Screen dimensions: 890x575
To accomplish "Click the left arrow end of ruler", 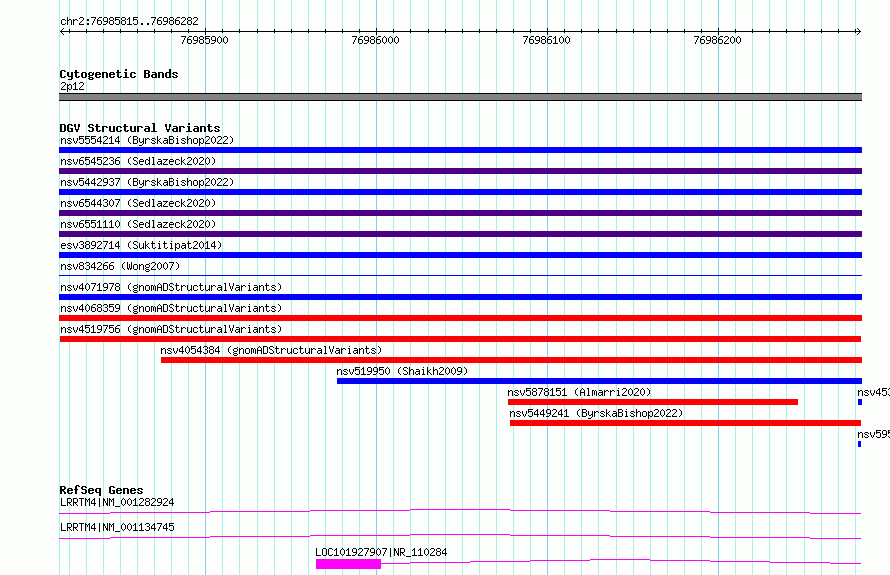I will point(62,31).
